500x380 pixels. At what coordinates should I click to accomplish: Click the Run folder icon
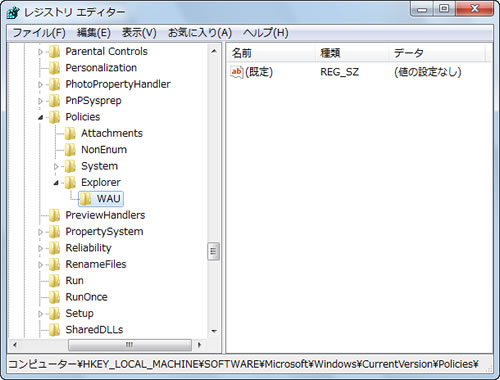[54, 281]
